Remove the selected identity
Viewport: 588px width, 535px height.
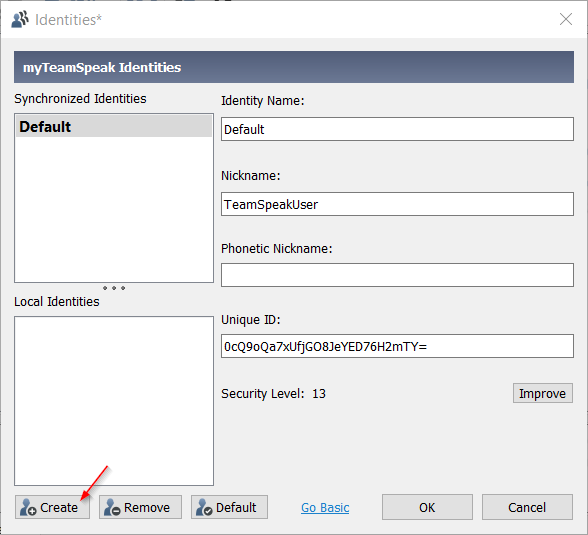point(140,507)
